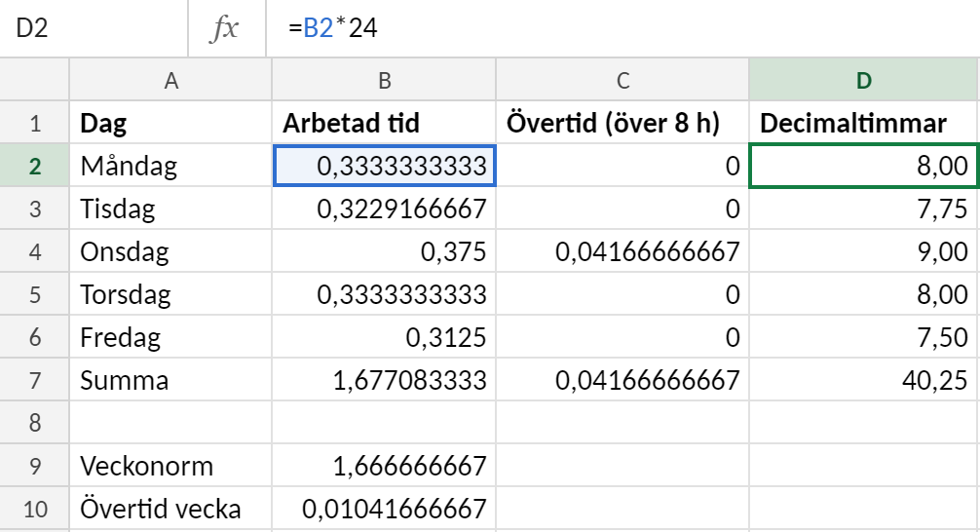Viewport: 980px width, 532px height.
Task: Click Måndag's worked time cell B2
Action: tap(385, 166)
